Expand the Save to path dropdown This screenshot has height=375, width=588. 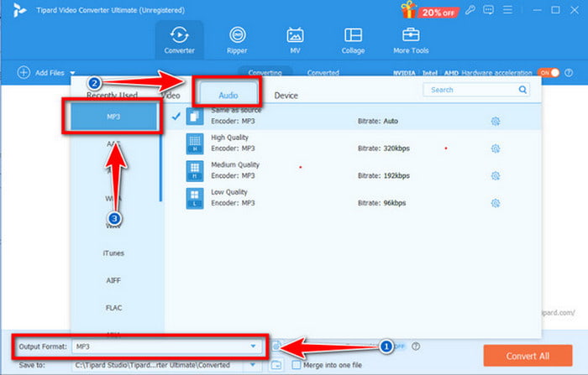pyautogui.click(x=253, y=364)
